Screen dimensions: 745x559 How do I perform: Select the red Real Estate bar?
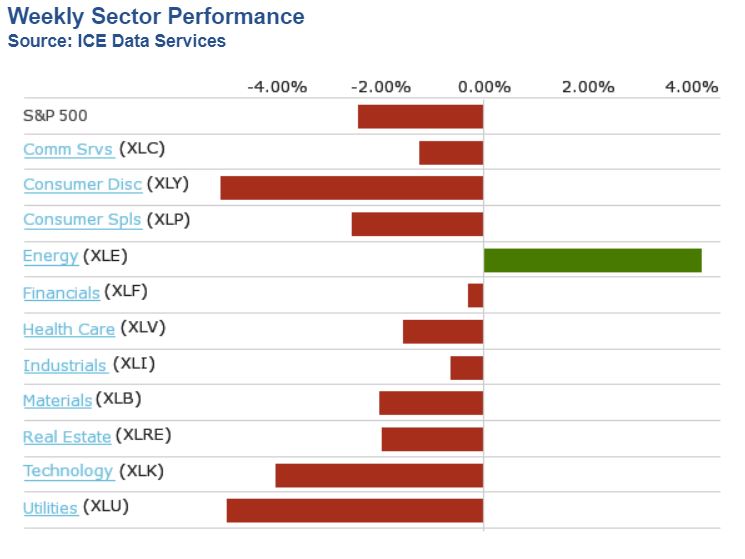(x=432, y=439)
